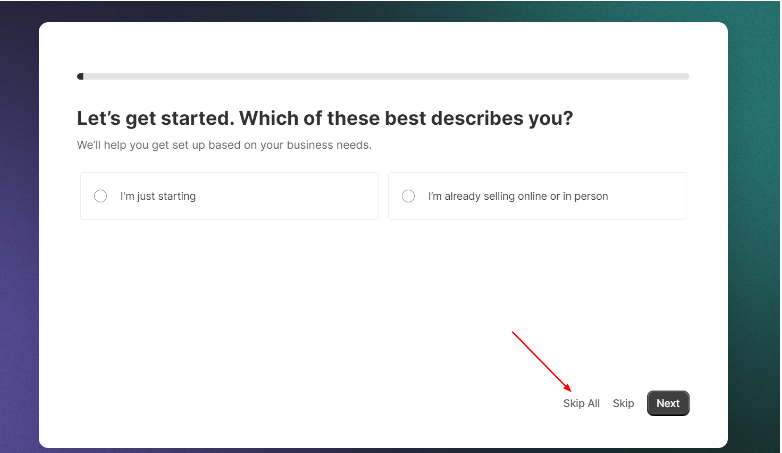Click the "already selling online" label text
Image resolution: width=782 pixels, height=453 pixels.
(518, 196)
